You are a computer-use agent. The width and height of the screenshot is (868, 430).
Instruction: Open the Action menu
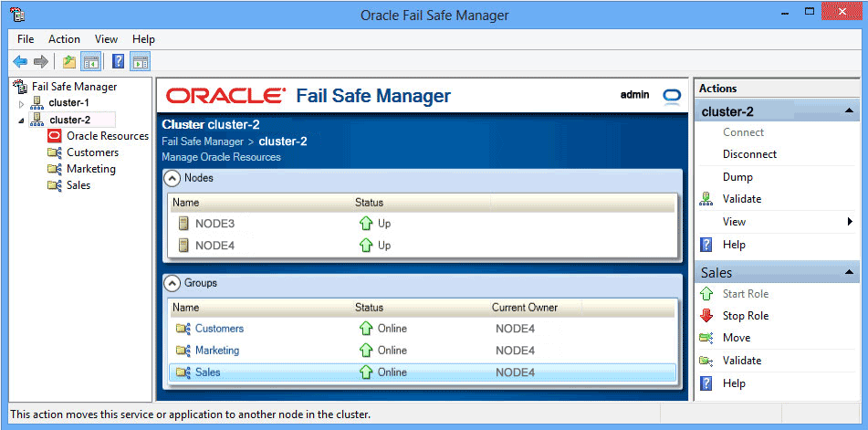[64, 39]
